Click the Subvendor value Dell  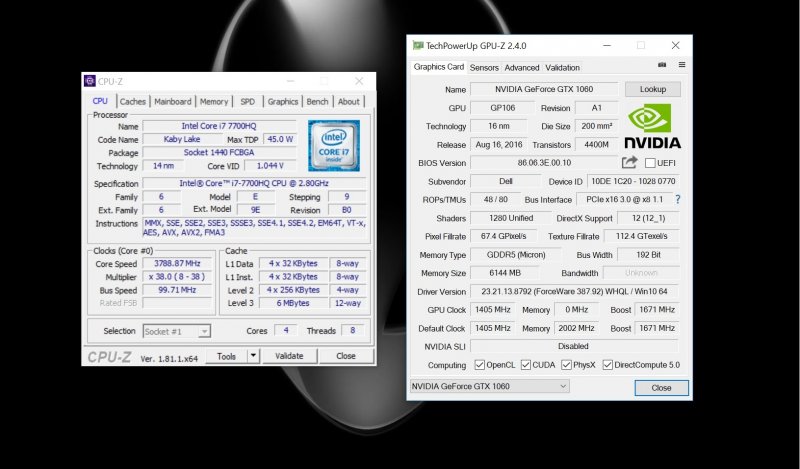(506, 181)
